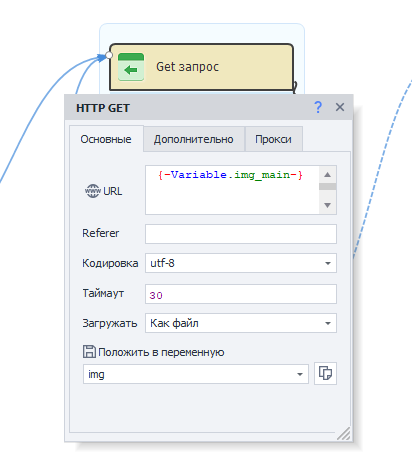The width and height of the screenshot is (412, 452).
Task: Click the Таймаут field showing 30
Action: pyautogui.click(x=241, y=294)
